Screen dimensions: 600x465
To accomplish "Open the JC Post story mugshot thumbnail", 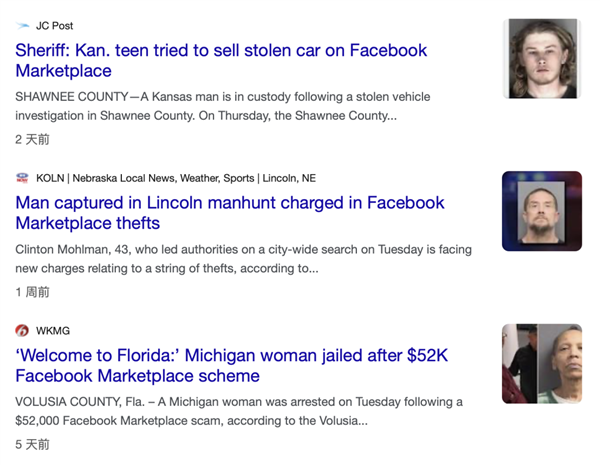I will coord(542,59).
